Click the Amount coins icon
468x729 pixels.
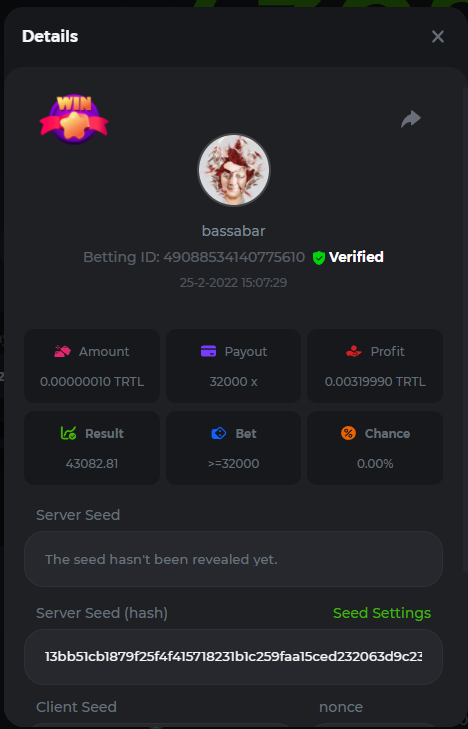[62, 351]
